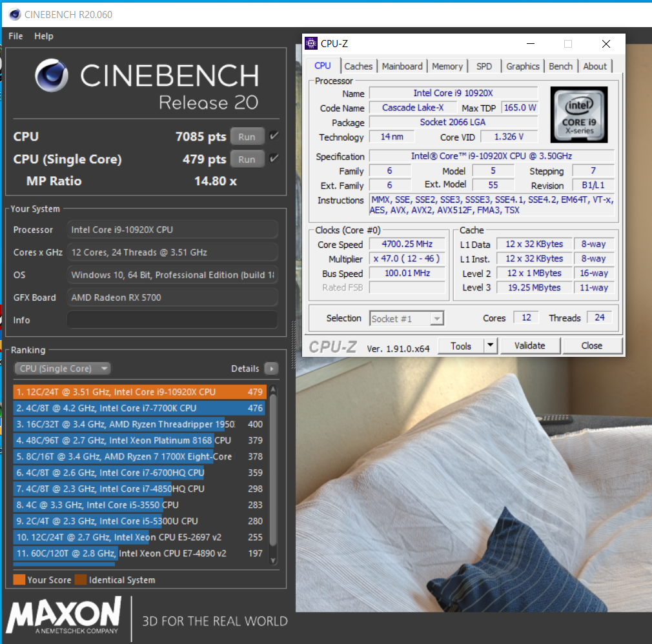Click the MAXON logo at the bottom

click(64, 616)
